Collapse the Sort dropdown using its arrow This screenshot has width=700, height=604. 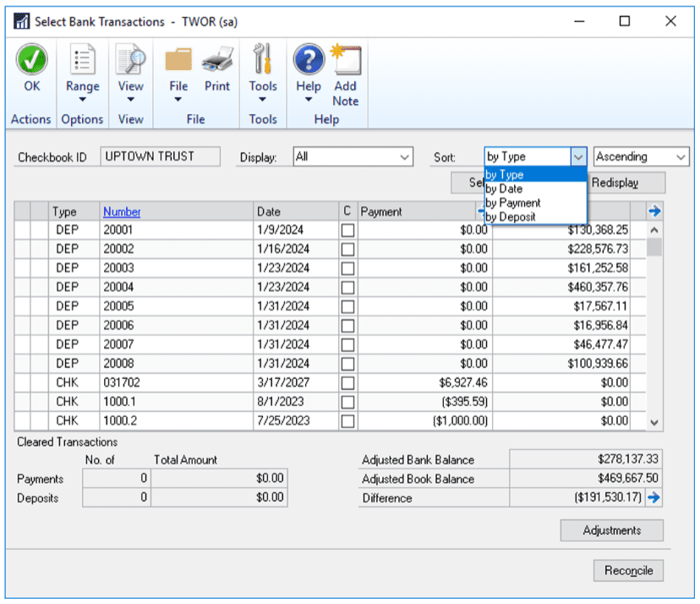pos(578,157)
